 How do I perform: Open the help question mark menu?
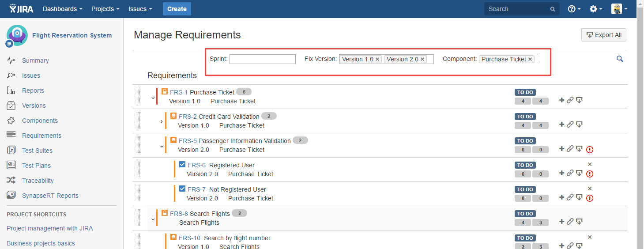(574, 9)
